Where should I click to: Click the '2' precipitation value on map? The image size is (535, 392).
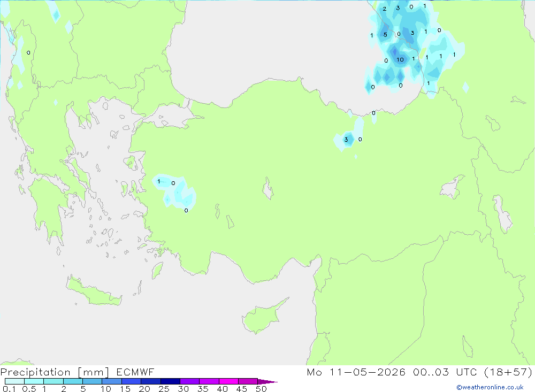coord(385,9)
